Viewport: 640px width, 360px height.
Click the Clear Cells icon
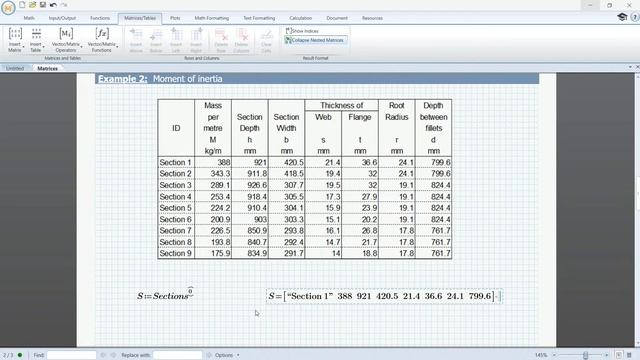pos(267,34)
